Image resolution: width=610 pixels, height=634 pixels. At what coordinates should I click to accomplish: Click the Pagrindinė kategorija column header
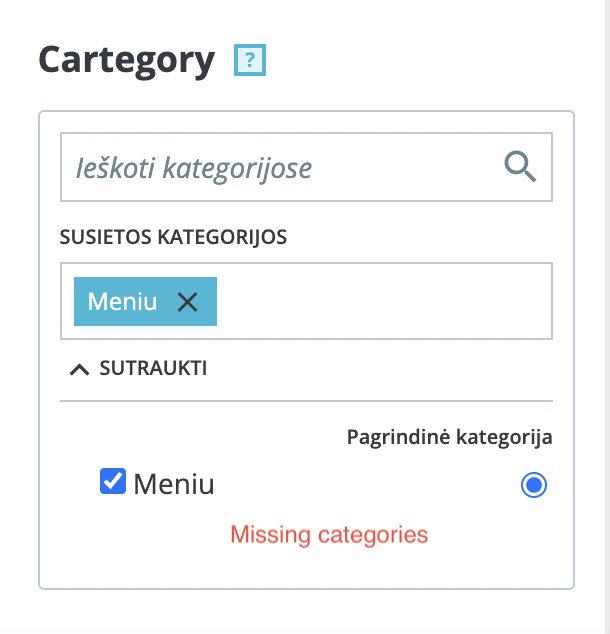click(450, 437)
